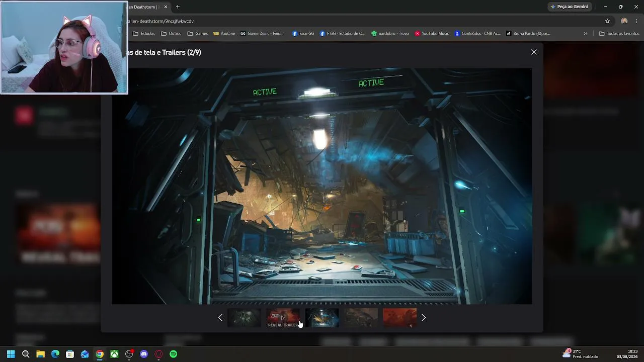This screenshot has width=644, height=362.
Task: Play the Reveal Trailer thumbnail
Action: click(x=283, y=318)
